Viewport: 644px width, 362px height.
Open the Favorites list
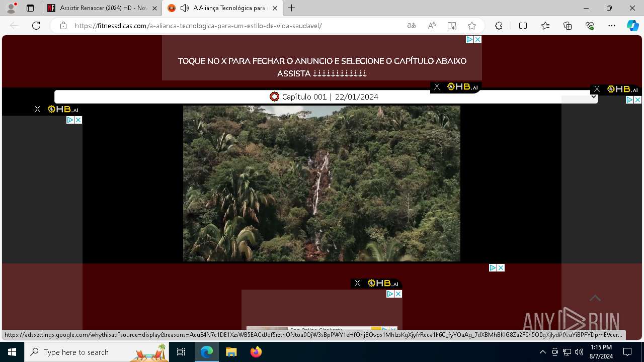point(545,26)
